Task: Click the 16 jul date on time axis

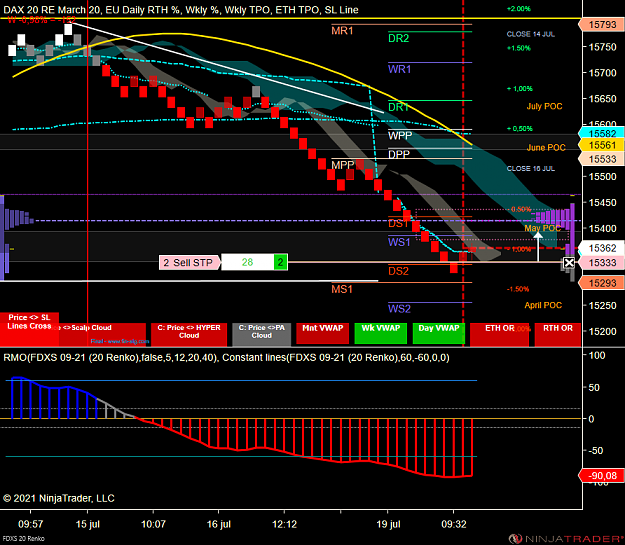Action: click(x=218, y=524)
